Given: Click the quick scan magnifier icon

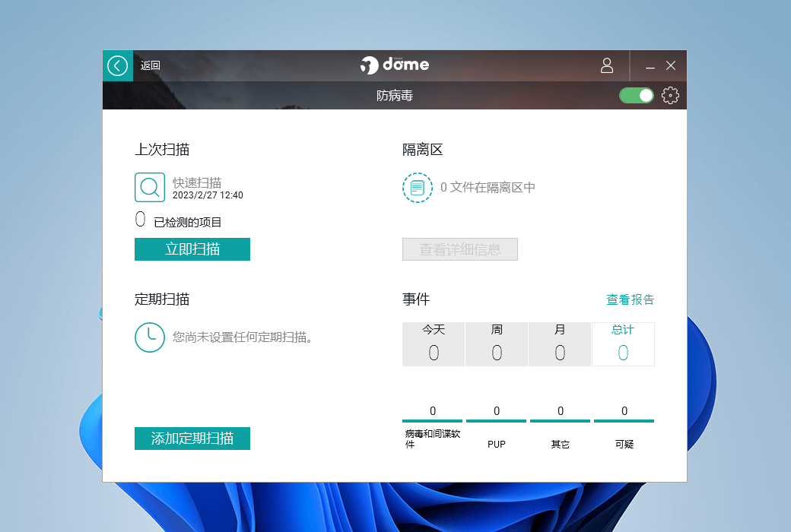Looking at the screenshot, I should (150, 187).
